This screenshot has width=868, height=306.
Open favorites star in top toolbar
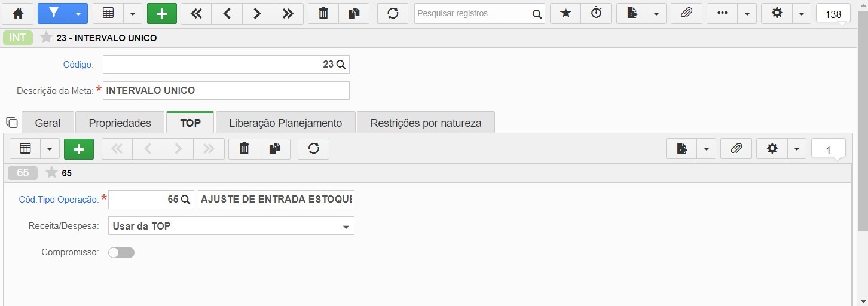pyautogui.click(x=566, y=13)
